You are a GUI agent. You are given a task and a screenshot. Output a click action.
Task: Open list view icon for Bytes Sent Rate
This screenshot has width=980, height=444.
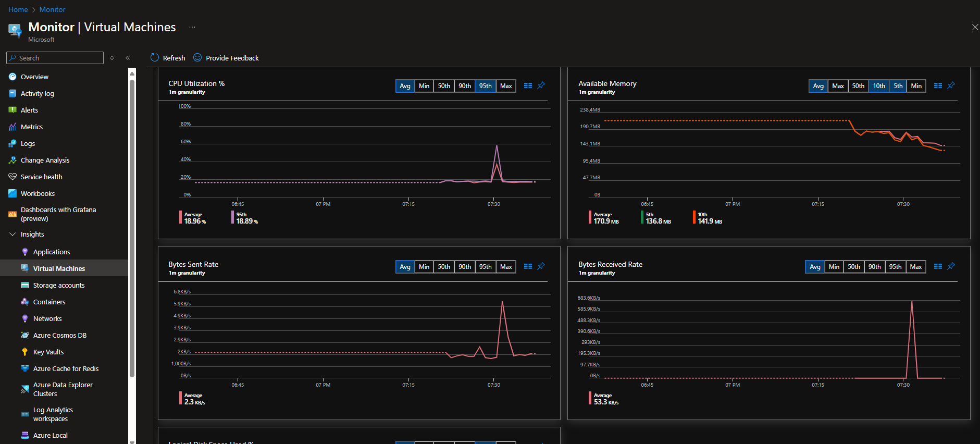[528, 266]
